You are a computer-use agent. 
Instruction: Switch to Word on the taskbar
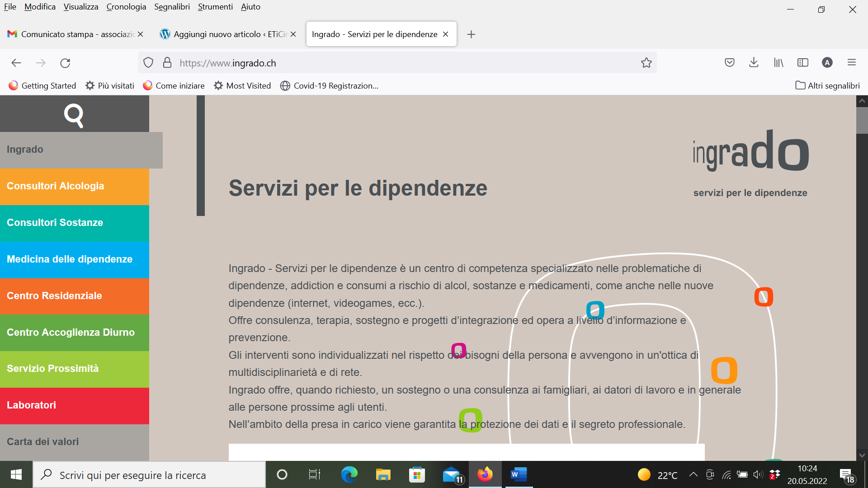pos(519,474)
